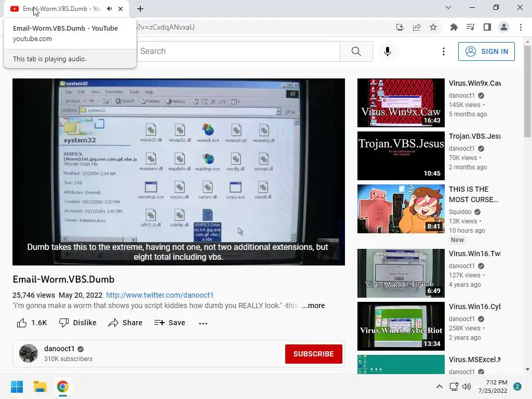Open THIS IS THE MOST CURSE... title
The image size is (532, 399).
473,194
